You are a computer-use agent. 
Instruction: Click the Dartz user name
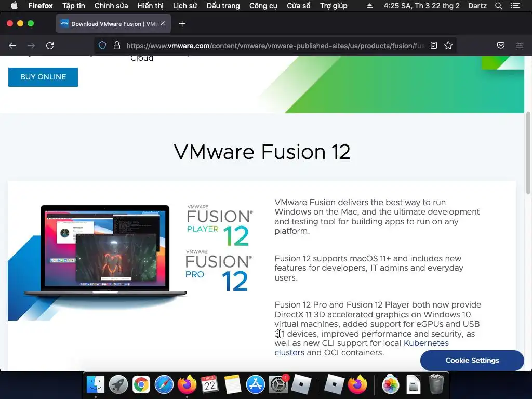coord(477,6)
